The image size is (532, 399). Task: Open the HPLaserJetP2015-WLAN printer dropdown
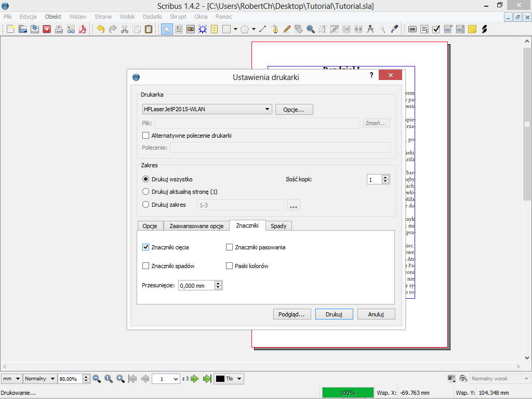coord(207,109)
